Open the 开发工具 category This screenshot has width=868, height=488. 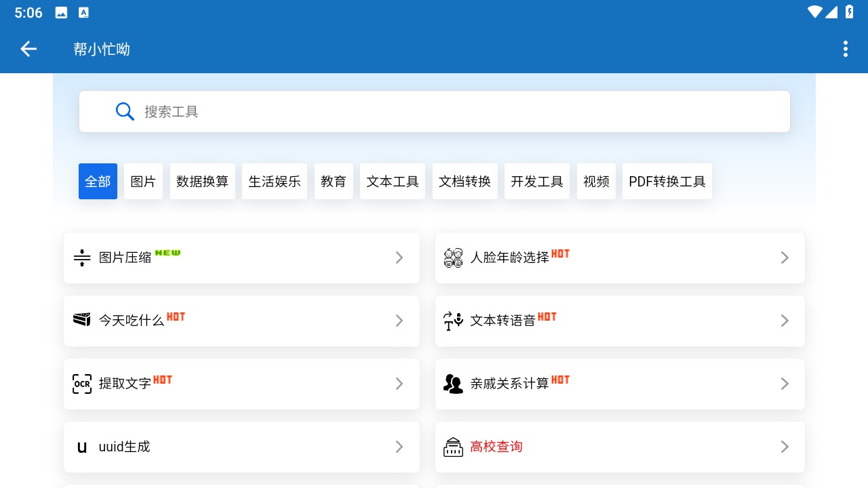pos(537,181)
